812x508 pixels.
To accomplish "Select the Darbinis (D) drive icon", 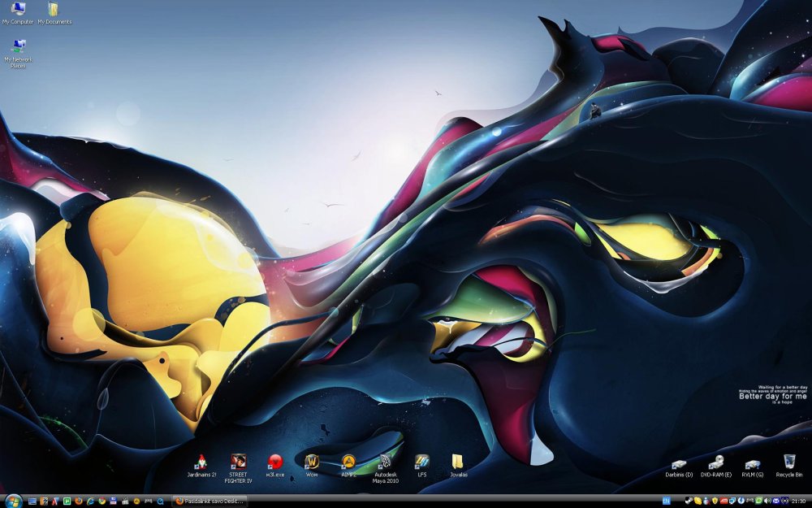I will [679, 463].
